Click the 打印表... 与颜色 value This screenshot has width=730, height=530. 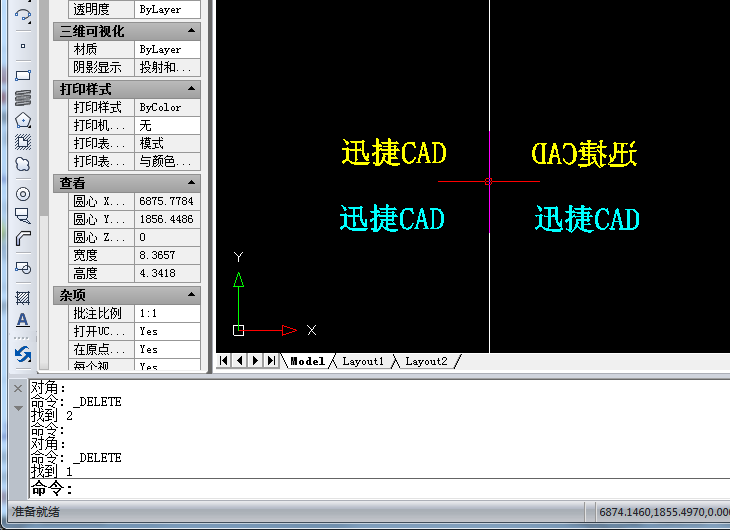coord(167,162)
